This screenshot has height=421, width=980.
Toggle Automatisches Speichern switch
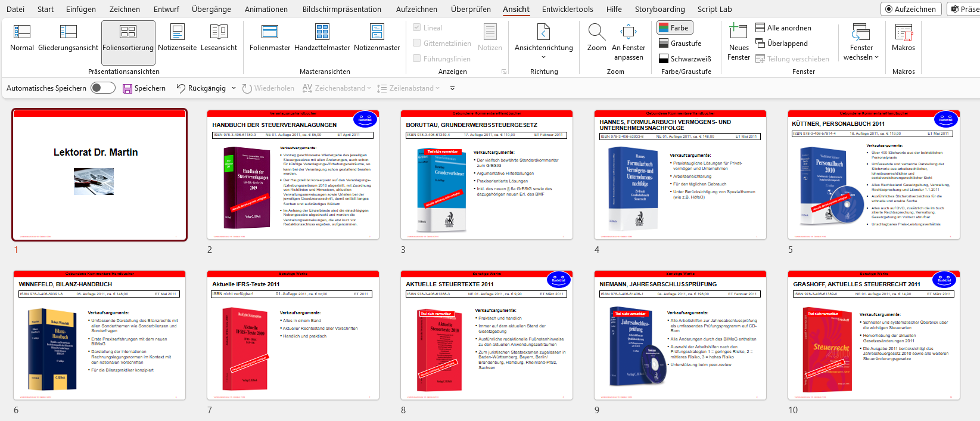[x=102, y=88]
